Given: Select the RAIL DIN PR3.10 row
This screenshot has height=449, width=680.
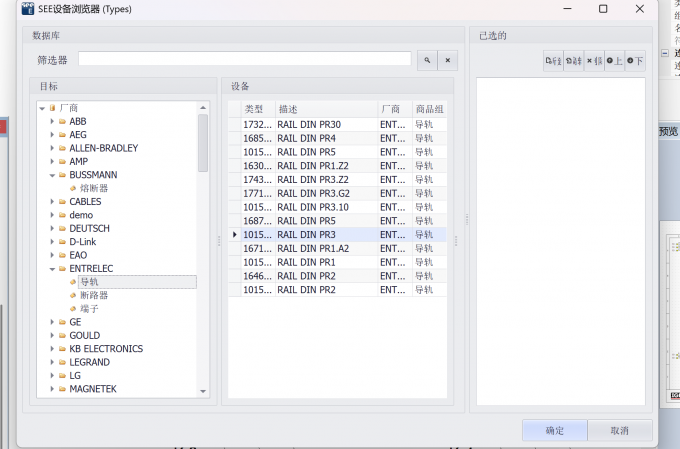Looking at the screenshot, I should [337, 207].
